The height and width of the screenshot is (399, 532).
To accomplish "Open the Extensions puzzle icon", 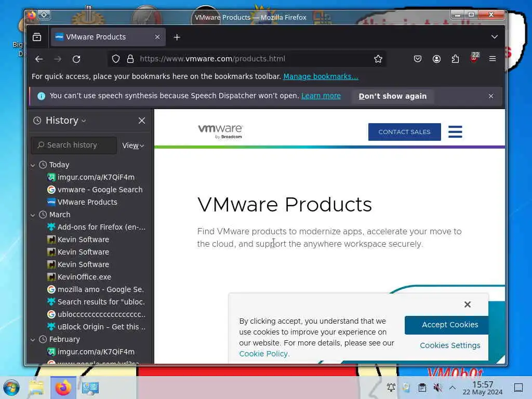I will pyautogui.click(x=455, y=59).
